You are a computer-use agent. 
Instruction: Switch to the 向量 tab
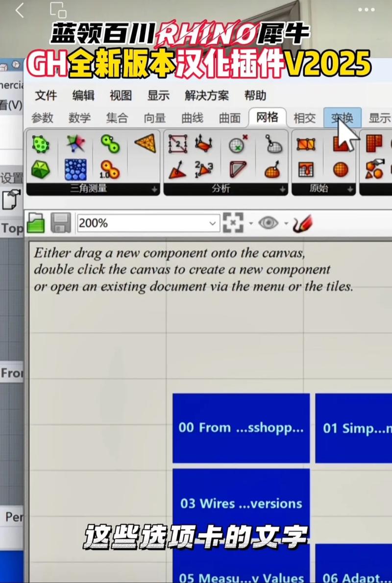point(155,118)
